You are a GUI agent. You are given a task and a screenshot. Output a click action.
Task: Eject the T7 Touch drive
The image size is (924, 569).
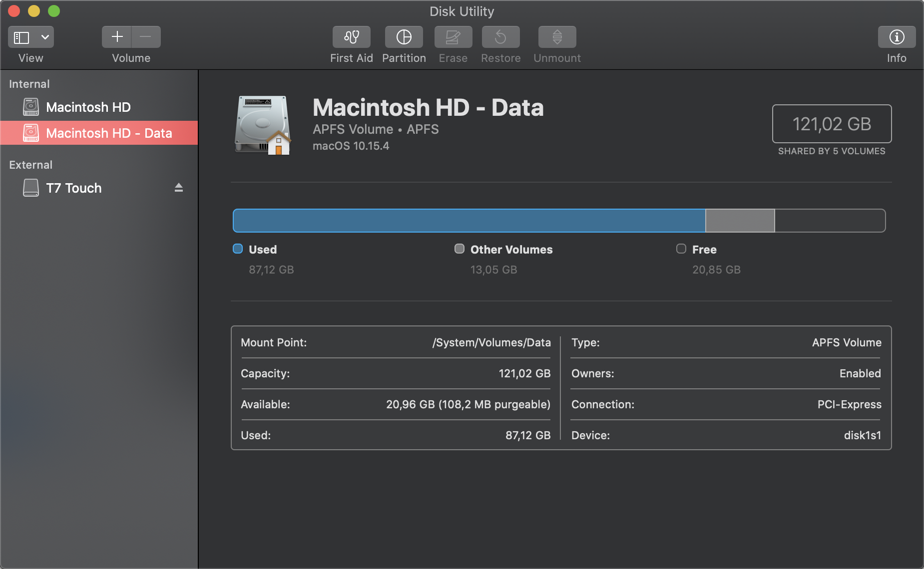[x=179, y=188]
